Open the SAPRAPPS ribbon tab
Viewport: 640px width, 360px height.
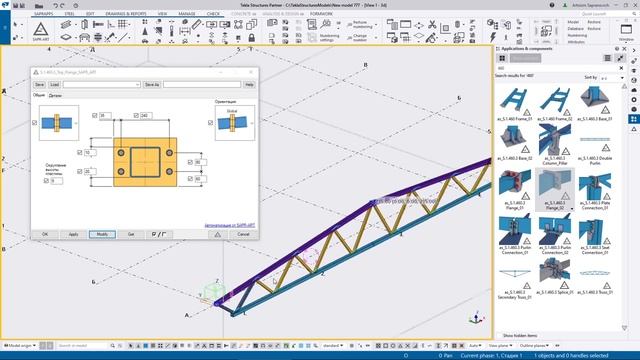click(x=44, y=14)
